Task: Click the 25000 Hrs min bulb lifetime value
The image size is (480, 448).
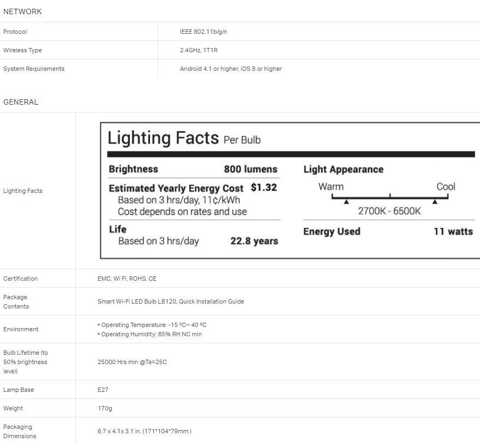Action: [132, 362]
